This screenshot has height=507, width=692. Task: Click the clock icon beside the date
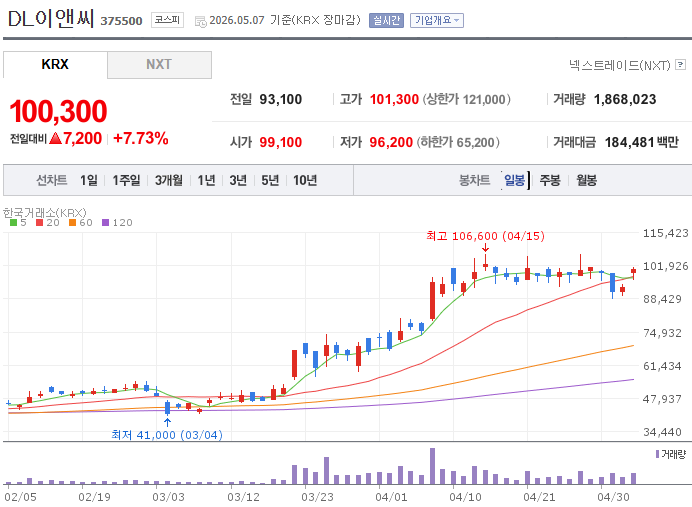point(201,21)
